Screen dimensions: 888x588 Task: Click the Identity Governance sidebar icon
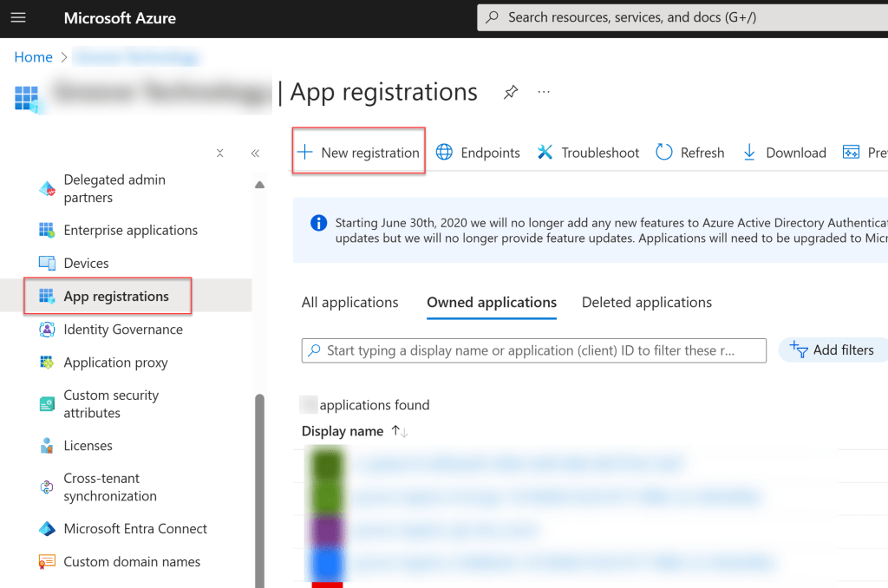pyautogui.click(x=48, y=330)
